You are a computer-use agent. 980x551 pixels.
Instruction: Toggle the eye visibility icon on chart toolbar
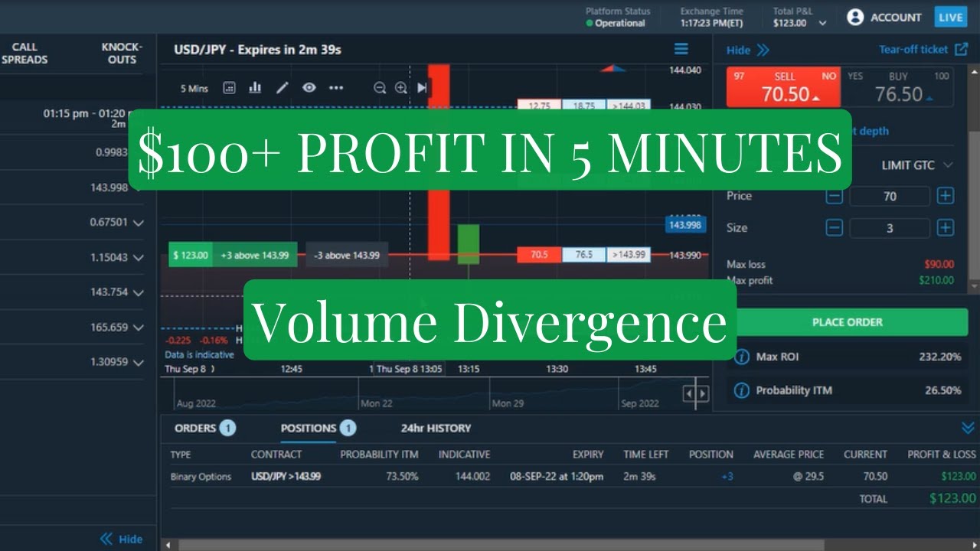click(x=309, y=87)
